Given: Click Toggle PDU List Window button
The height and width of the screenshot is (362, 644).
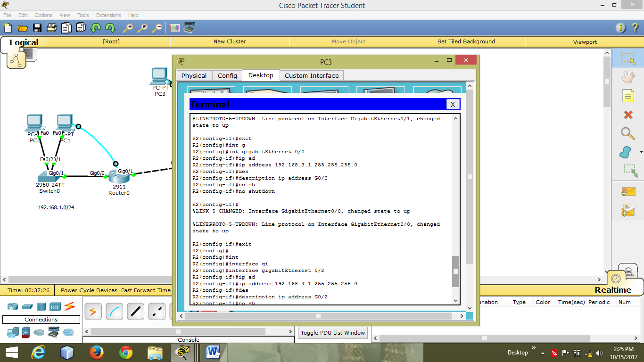Looking at the screenshot, I should pyautogui.click(x=333, y=333).
